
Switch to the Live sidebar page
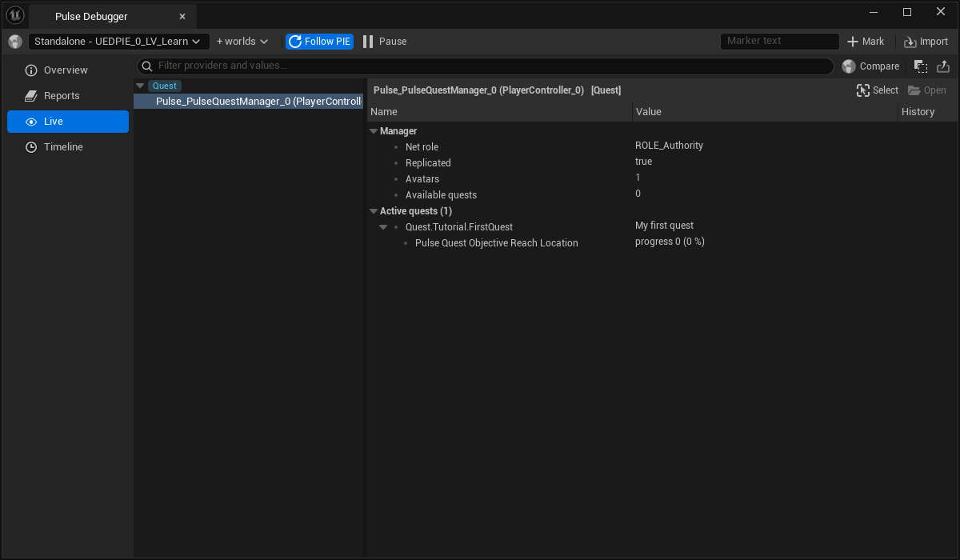click(68, 122)
